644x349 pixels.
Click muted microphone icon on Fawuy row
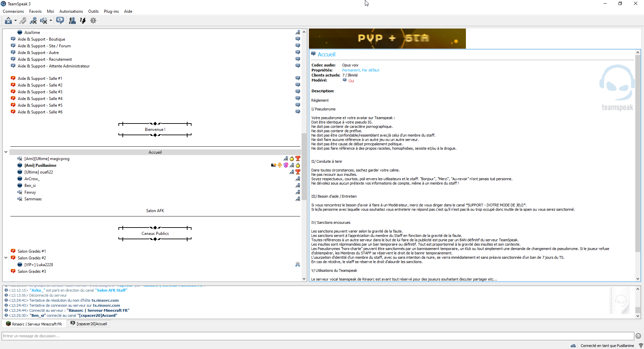(298, 192)
